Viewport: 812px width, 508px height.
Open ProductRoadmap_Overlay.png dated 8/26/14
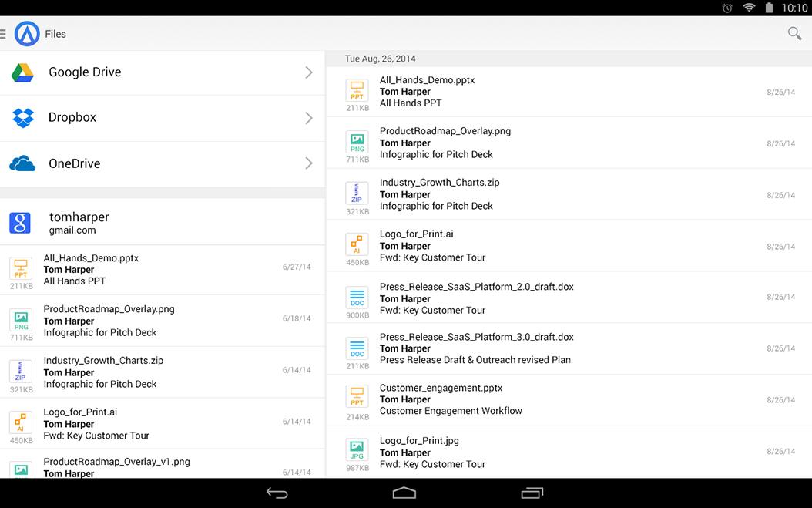click(569, 143)
